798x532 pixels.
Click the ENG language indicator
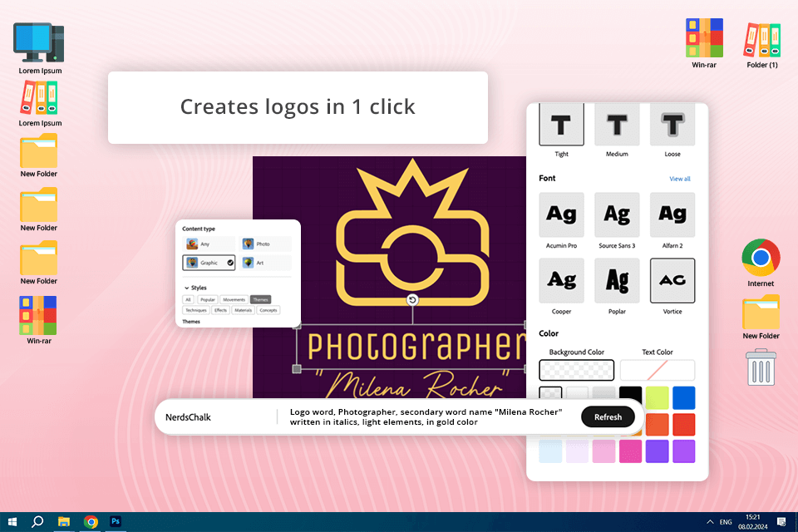point(726,522)
